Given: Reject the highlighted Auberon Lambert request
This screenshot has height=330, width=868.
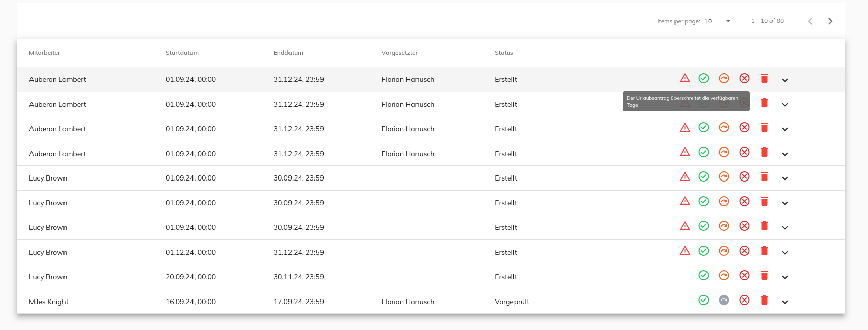Looking at the screenshot, I should [744, 78].
